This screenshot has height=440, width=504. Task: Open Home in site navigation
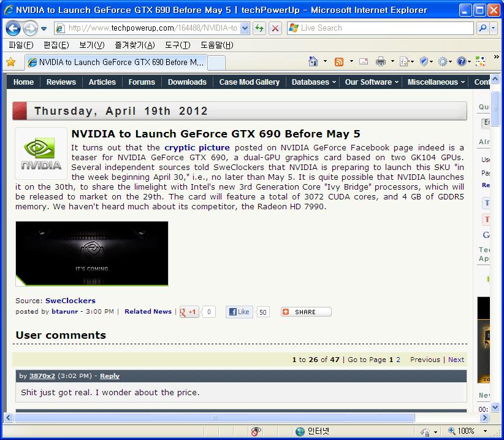coord(23,82)
